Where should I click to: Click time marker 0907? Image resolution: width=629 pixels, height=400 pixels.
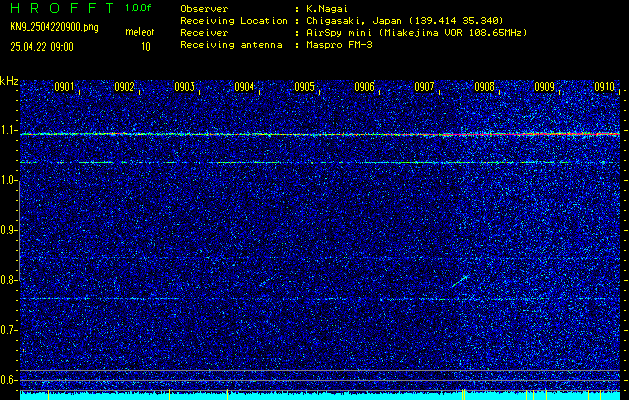[x=424, y=87]
